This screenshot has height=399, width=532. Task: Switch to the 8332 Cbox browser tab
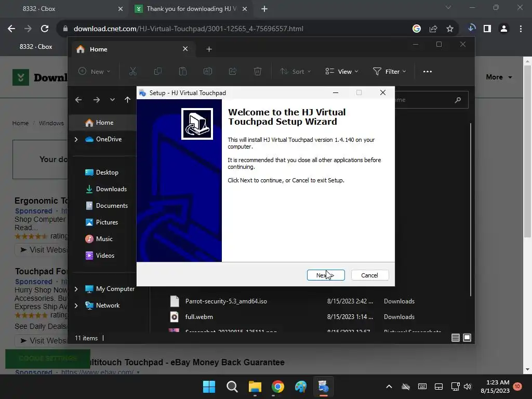[64, 9]
